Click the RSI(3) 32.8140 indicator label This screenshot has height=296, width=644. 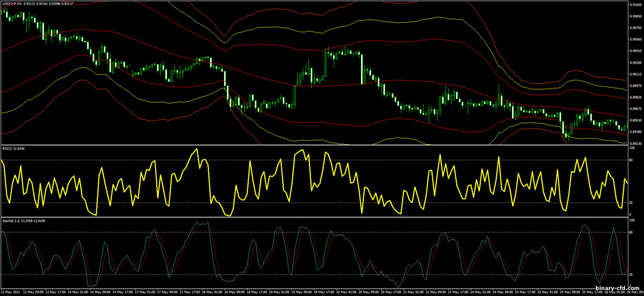[13, 148]
